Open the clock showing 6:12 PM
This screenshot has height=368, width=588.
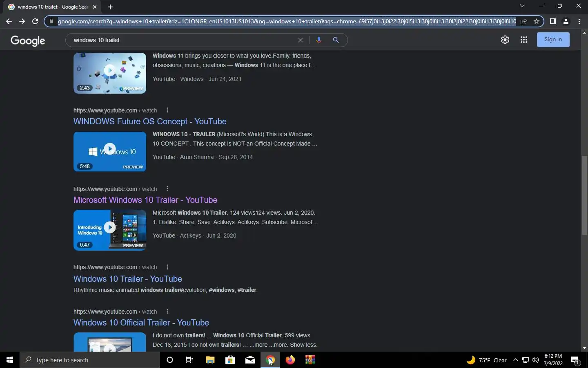(x=553, y=360)
